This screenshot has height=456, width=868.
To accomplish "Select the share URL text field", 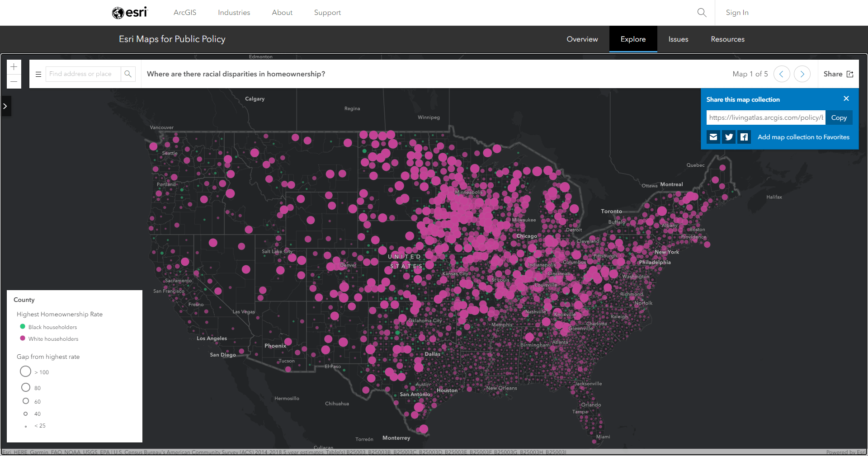I will (x=766, y=118).
